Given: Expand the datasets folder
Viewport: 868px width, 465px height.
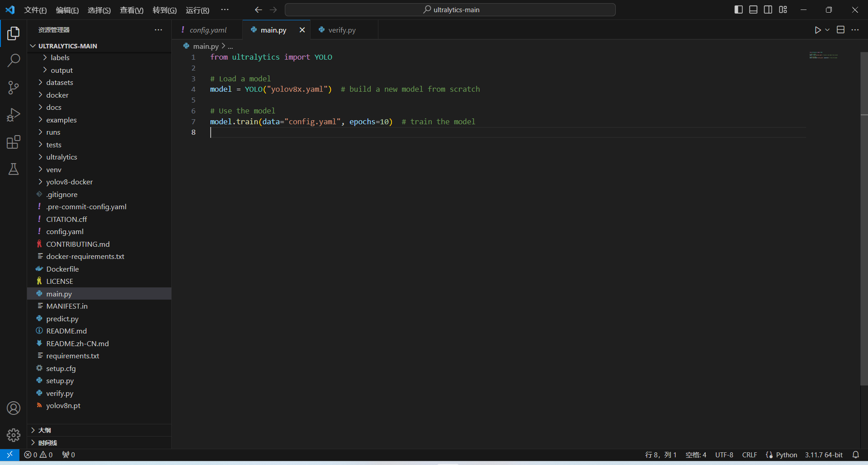Looking at the screenshot, I should coord(59,82).
